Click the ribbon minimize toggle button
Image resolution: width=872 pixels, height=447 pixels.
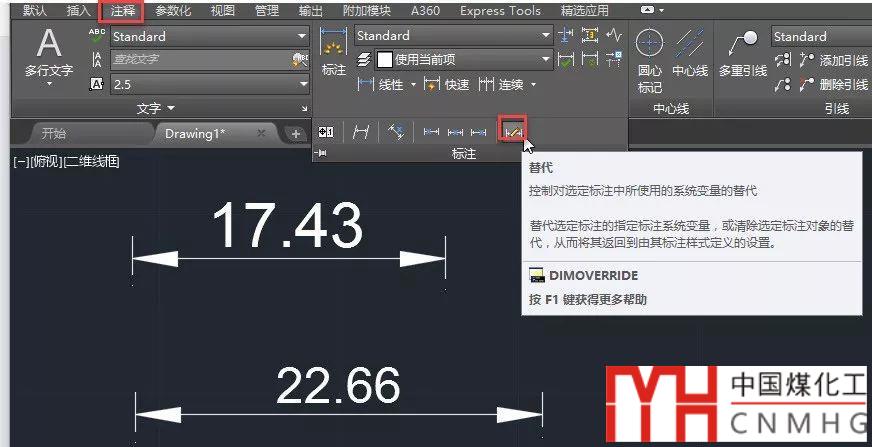click(x=647, y=9)
